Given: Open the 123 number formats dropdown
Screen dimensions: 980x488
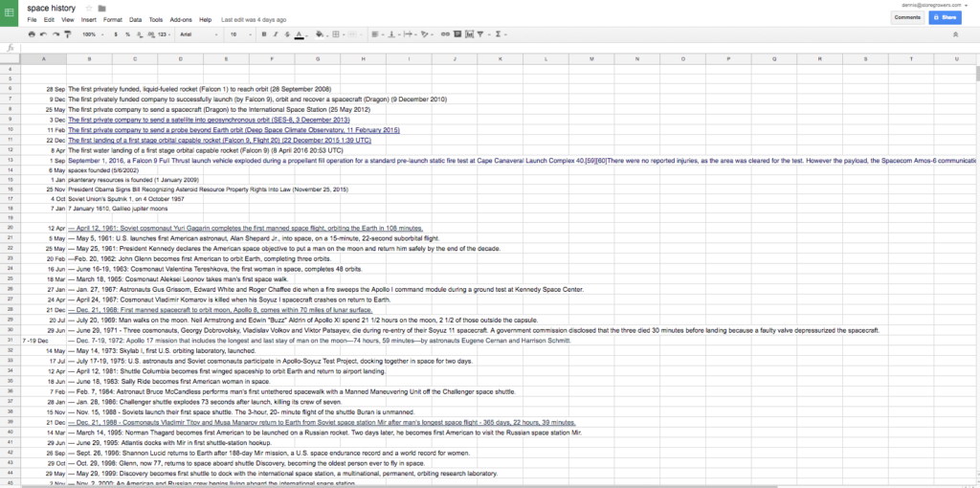Looking at the screenshot, I should point(164,34).
